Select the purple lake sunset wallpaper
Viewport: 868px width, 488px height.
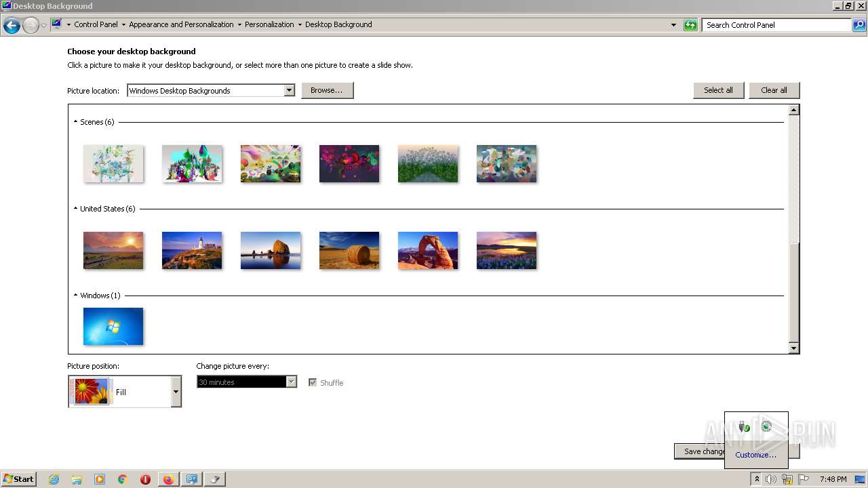click(x=507, y=250)
